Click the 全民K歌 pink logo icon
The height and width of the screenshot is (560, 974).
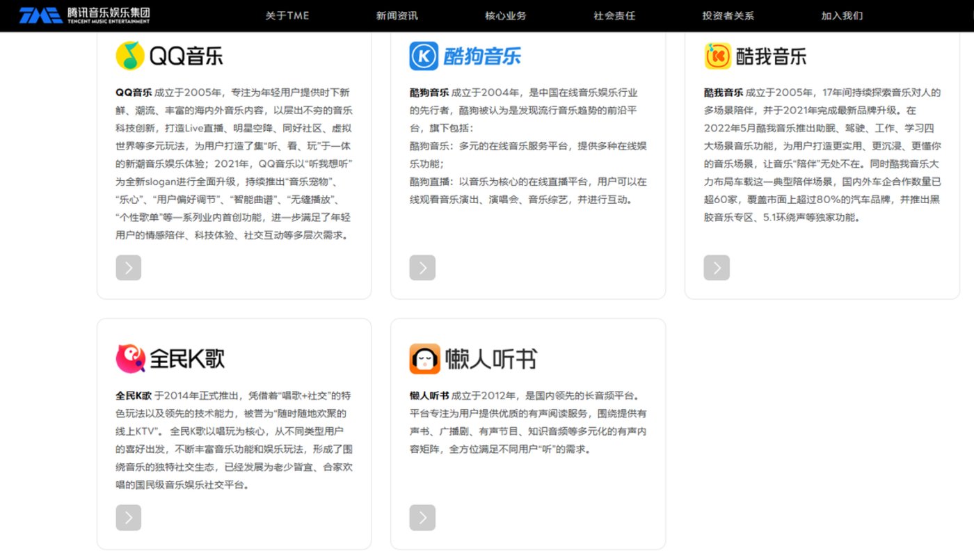pyautogui.click(x=130, y=359)
